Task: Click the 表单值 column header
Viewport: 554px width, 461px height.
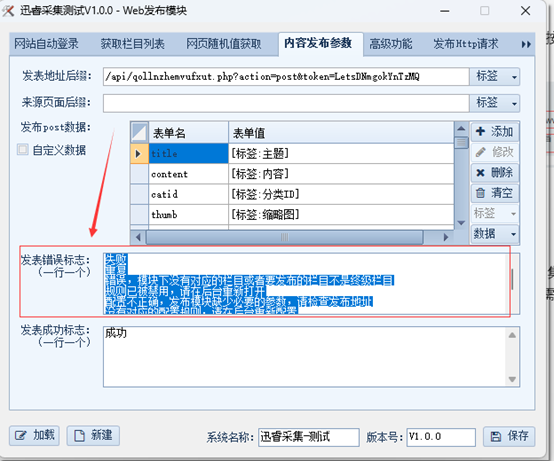Action: pos(341,133)
